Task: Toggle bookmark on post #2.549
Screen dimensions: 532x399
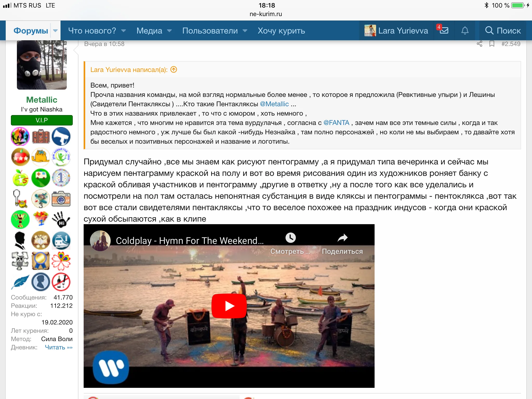Action: [x=492, y=44]
